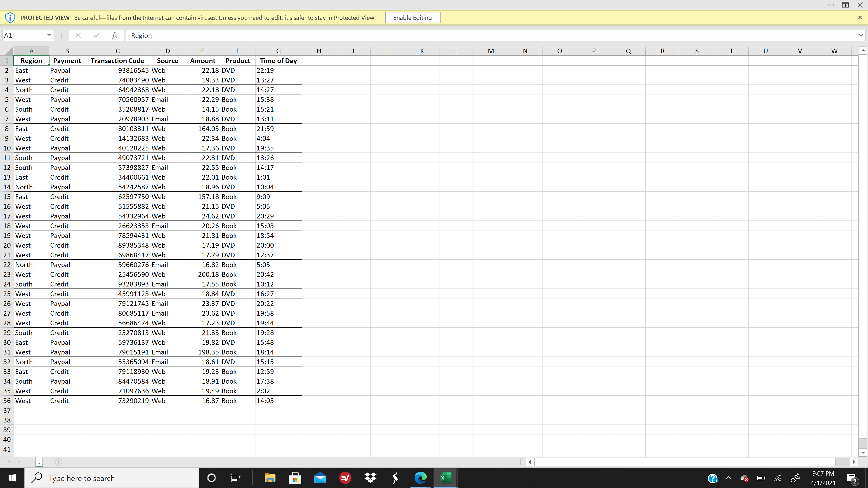
Task: Open the Windows Ink Workspace pen icon
Action: (x=795, y=478)
